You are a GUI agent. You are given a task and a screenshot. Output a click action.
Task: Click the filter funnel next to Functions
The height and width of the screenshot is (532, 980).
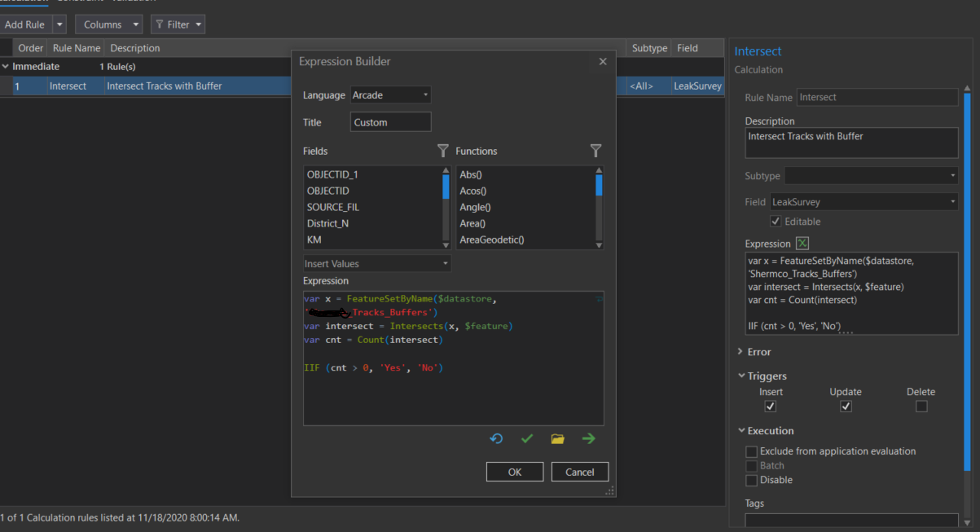point(595,151)
